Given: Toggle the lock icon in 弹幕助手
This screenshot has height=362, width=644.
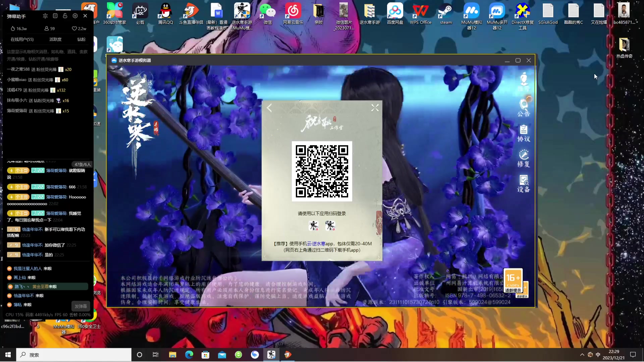Looking at the screenshot, I should (65, 16).
